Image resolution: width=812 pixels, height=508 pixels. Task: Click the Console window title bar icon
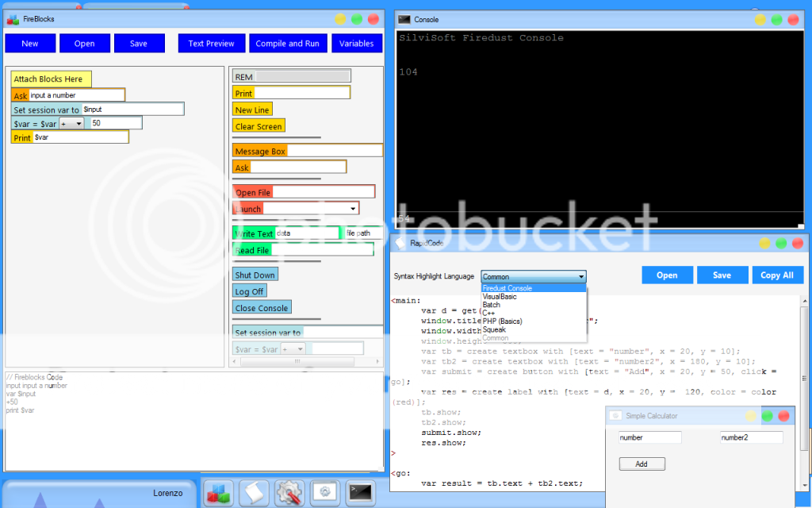tap(404, 19)
